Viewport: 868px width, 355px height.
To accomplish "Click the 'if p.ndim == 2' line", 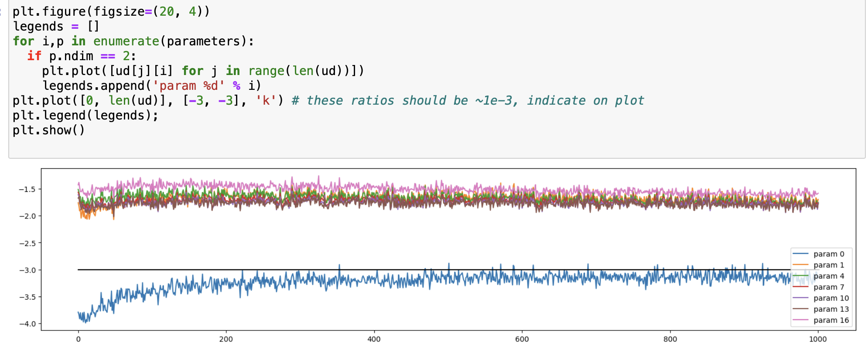I will [82, 56].
